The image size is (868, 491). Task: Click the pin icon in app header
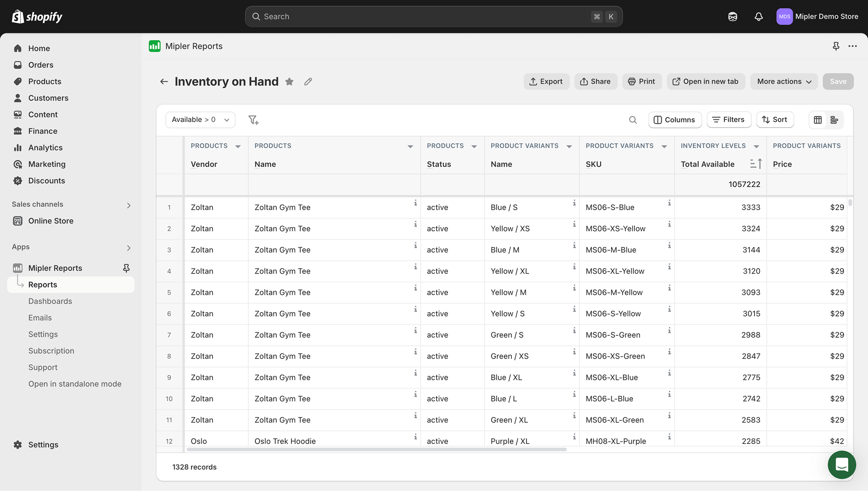pos(836,46)
